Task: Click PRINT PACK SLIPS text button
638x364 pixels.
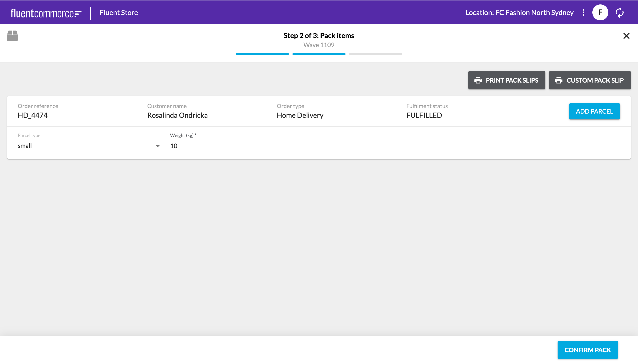Action: click(x=507, y=80)
